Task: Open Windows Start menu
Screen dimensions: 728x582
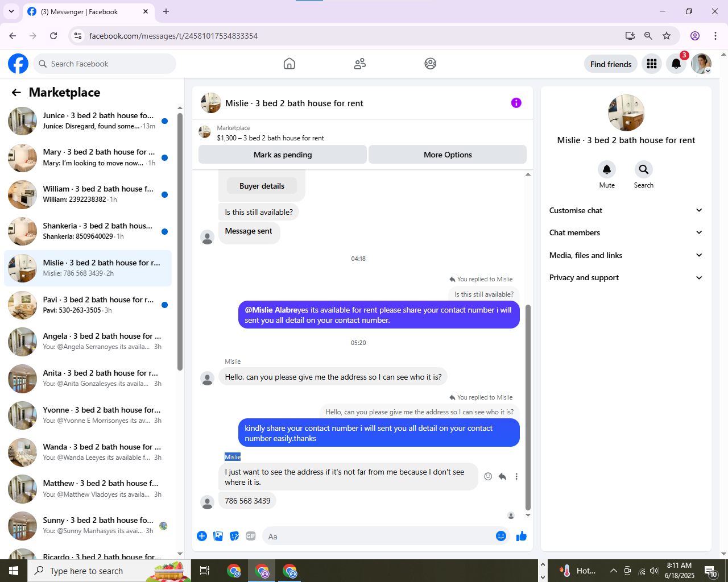Action: click(14, 571)
